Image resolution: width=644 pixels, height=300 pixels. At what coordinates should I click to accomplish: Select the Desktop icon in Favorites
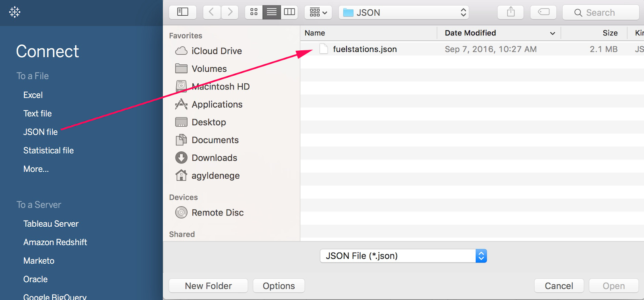click(x=181, y=122)
